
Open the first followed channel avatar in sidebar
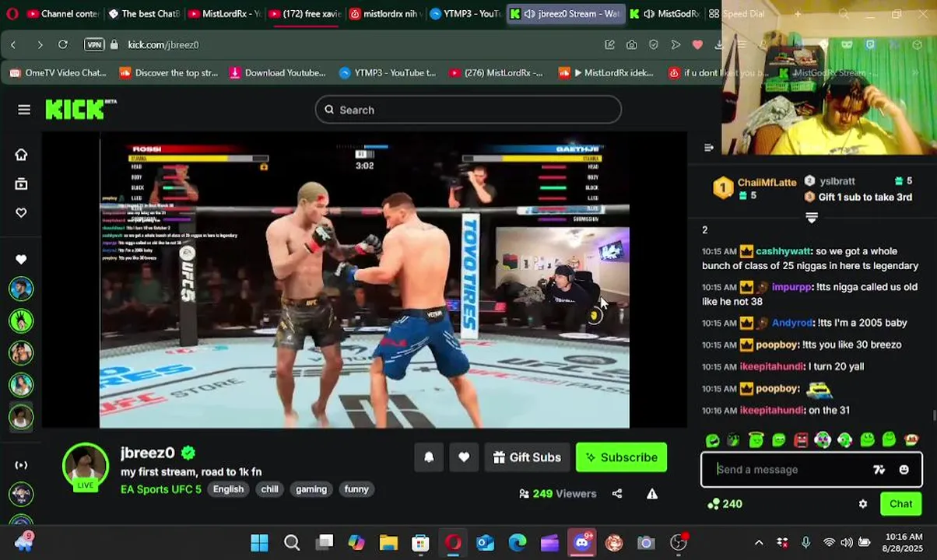(x=21, y=289)
